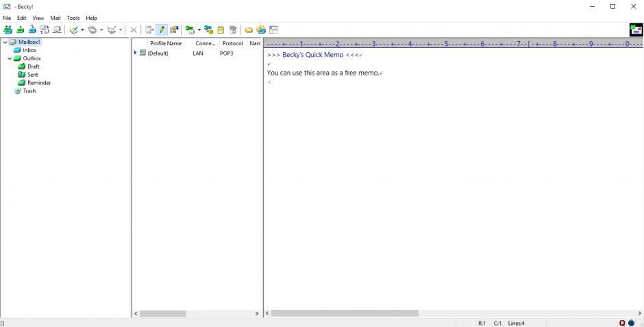Select the Inbox folder
Image resolution: width=644 pixels, height=327 pixels.
29,50
